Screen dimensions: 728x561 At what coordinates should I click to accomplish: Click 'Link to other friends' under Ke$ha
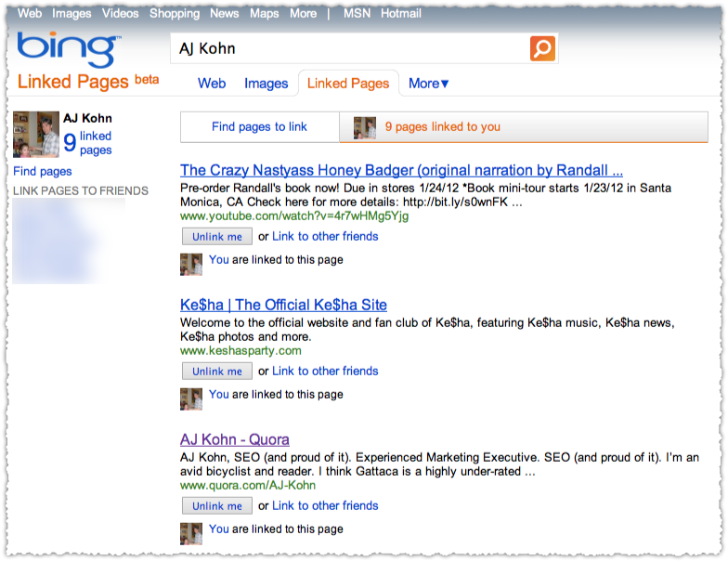[x=325, y=372]
